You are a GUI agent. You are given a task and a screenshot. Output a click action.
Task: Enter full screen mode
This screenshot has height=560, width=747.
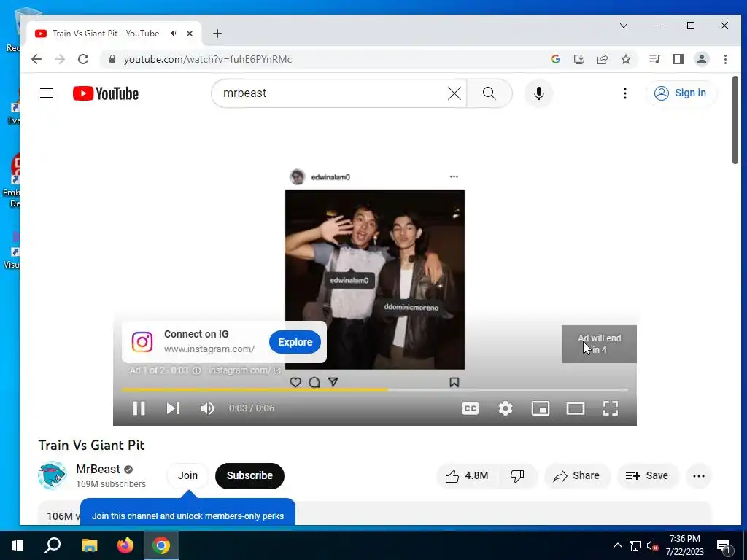611,408
